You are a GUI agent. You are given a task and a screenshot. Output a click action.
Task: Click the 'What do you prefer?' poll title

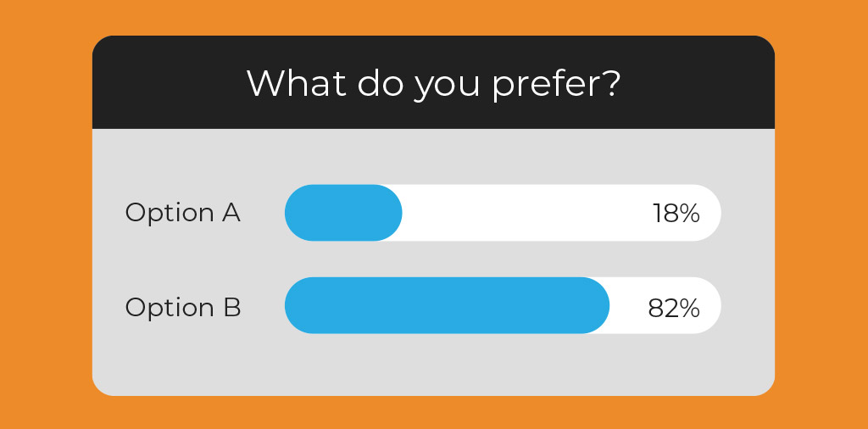(x=433, y=84)
